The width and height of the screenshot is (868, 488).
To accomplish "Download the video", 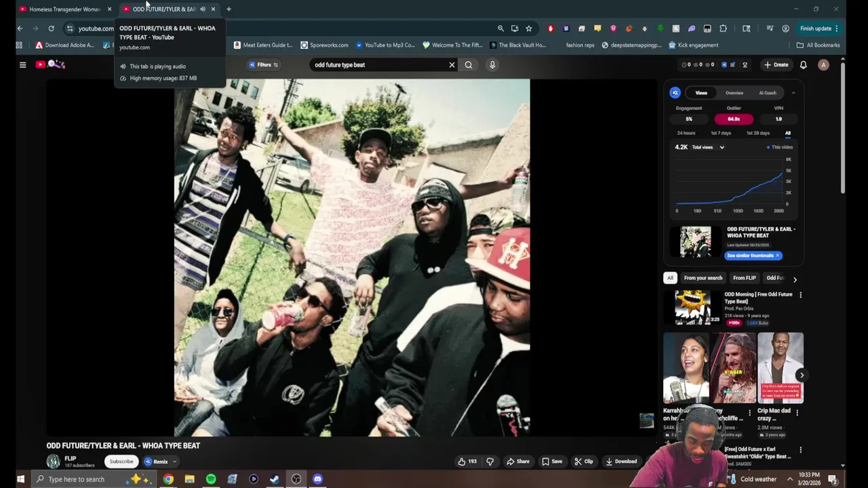I will click(x=621, y=462).
